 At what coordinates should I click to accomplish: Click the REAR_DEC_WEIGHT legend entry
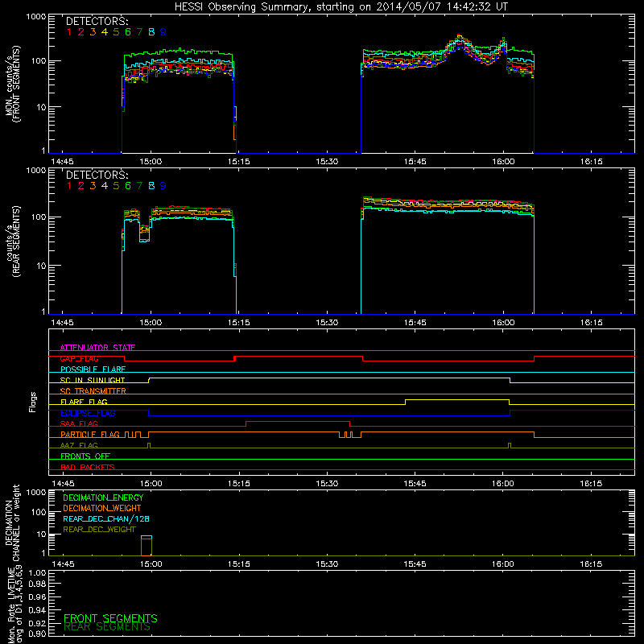(99, 530)
